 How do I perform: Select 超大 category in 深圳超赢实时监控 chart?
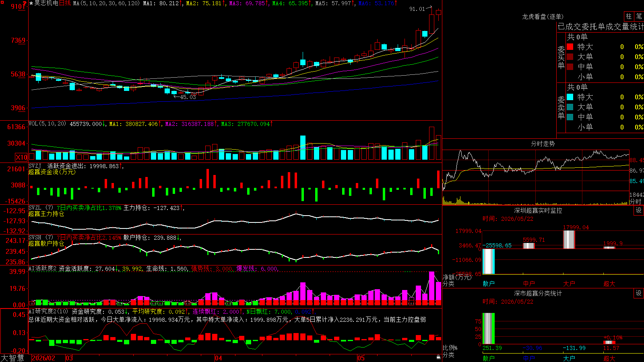point(609,284)
